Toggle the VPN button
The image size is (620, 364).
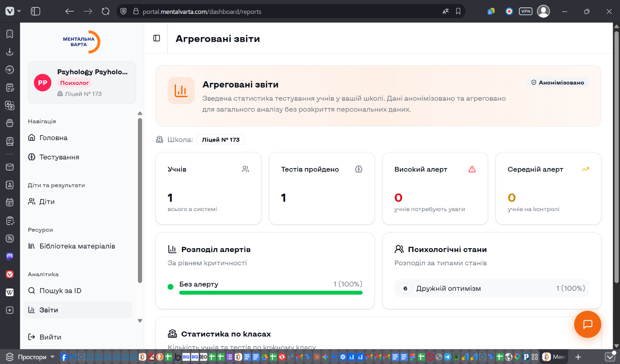[526, 11]
